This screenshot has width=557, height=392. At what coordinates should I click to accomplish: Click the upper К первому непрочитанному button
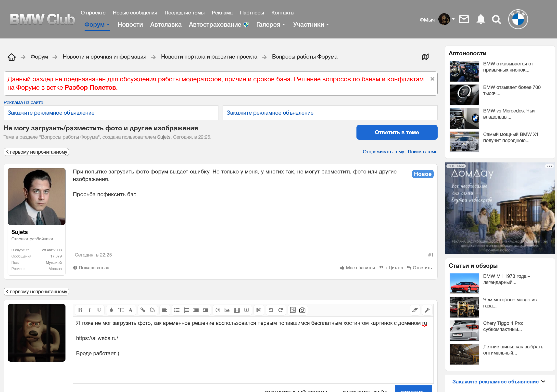tap(36, 152)
